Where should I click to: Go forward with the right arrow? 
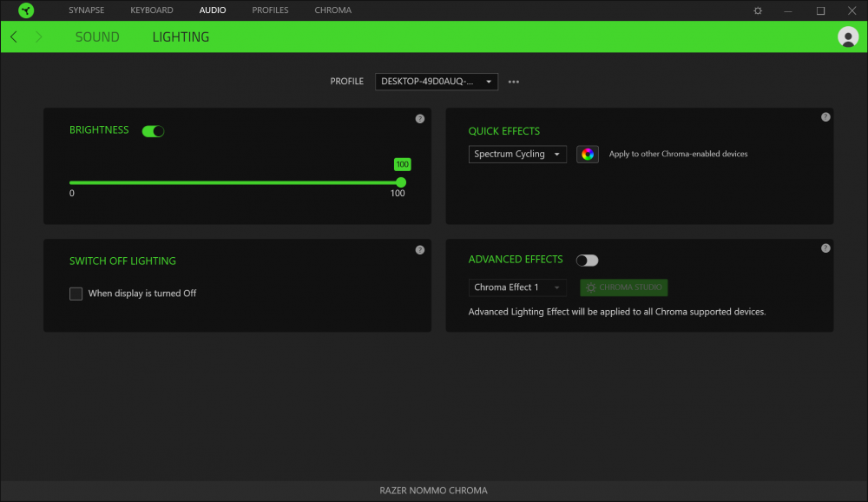click(x=39, y=36)
